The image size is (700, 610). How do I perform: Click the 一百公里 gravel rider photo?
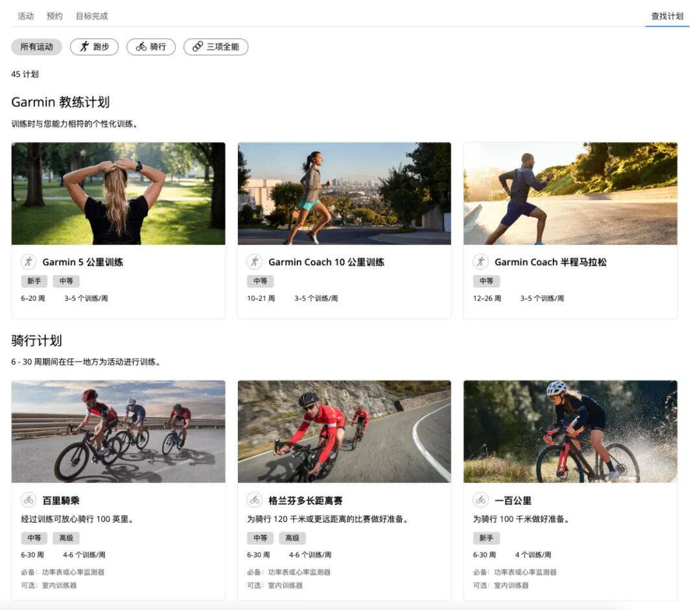pos(570,431)
